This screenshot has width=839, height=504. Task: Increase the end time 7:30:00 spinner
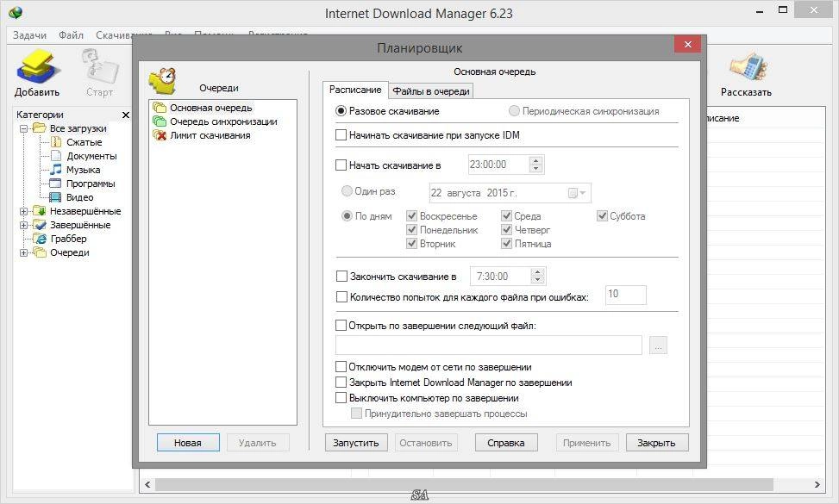tap(538, 272)
